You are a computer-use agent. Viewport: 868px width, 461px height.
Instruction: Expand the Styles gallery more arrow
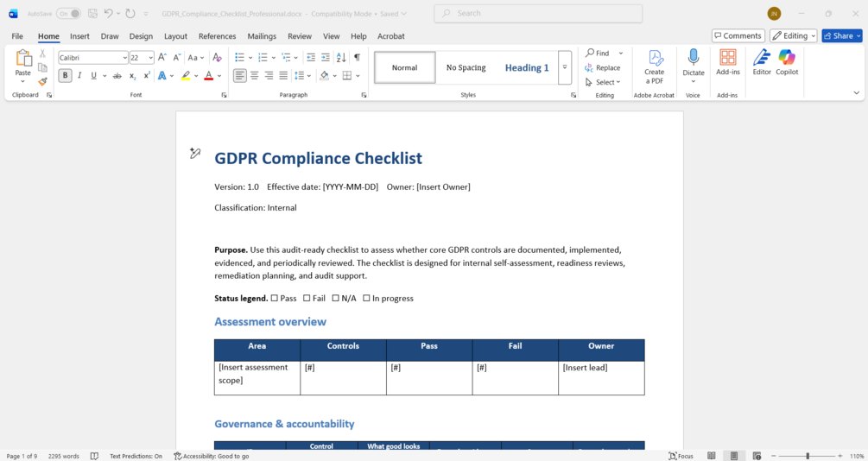[565, 67]
